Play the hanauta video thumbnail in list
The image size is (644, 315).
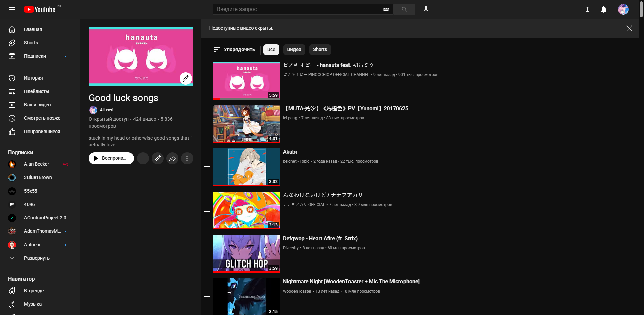[247, 81]
